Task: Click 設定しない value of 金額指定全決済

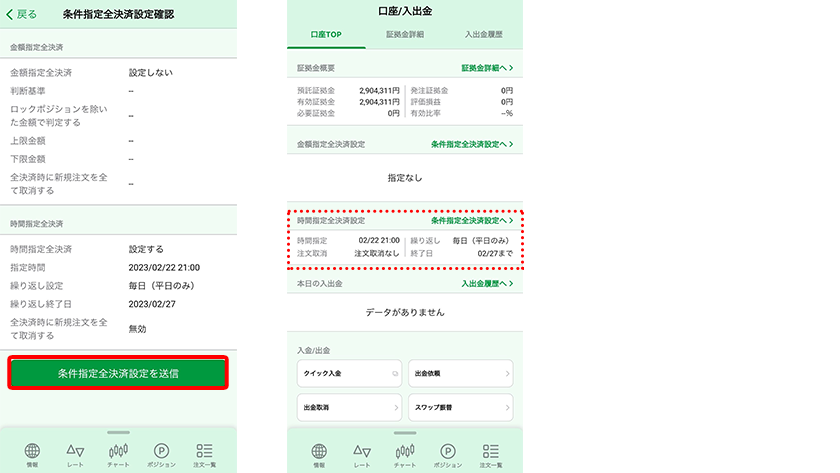Action: click(x=151, y=72)
